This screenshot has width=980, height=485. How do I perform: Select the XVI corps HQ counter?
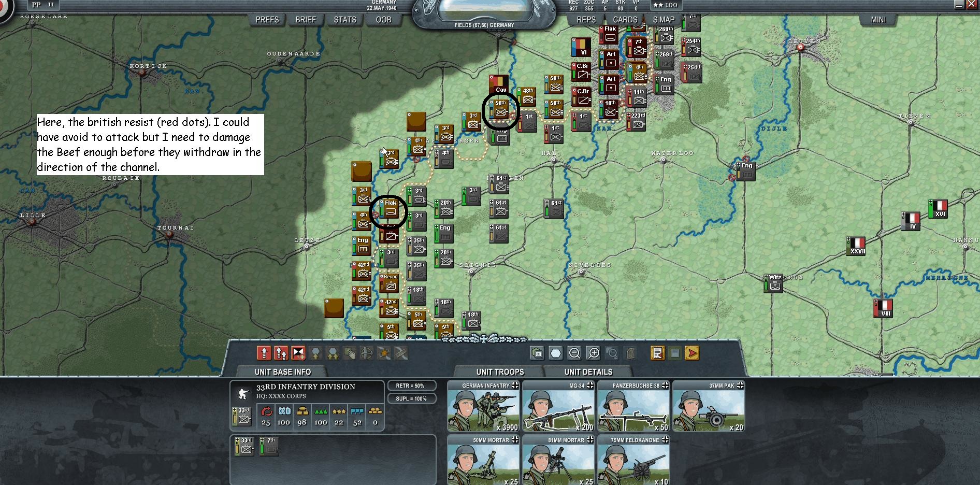(938, 209)
